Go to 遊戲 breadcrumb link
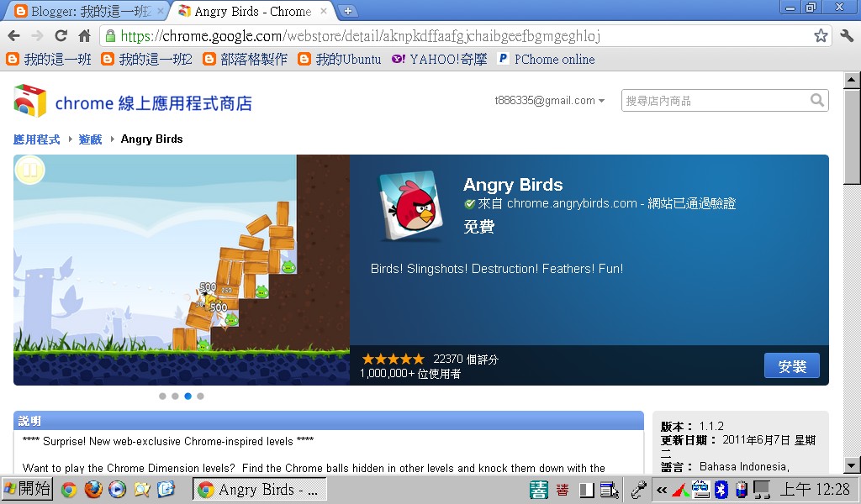861x504 pixels. pyautogui.click(x=90, y=139)
